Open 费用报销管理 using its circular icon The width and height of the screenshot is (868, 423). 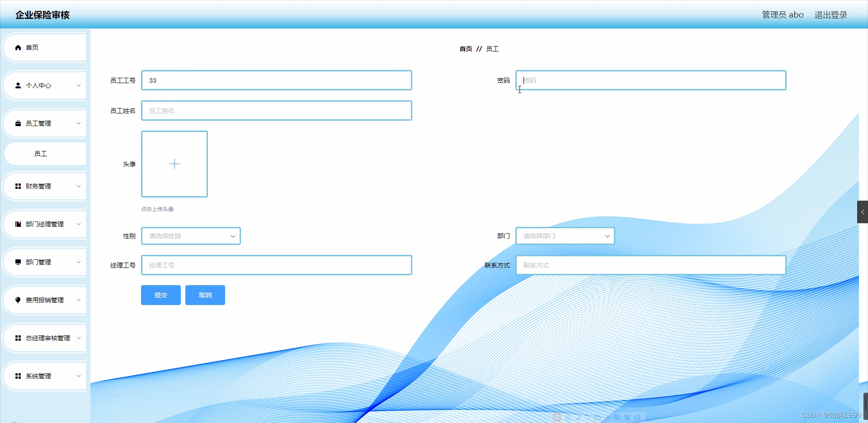click(x=18, y=300)
